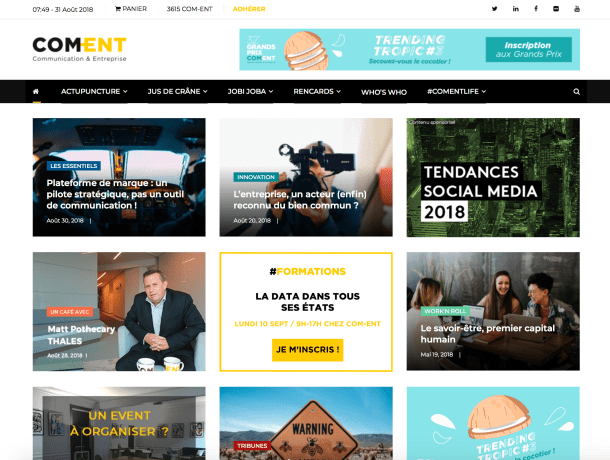Viewport: 610px width, 460px height.
Task: Click the COM-ENT logo
Action: coord(79,49)
